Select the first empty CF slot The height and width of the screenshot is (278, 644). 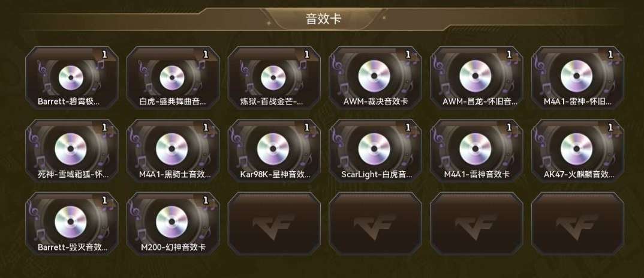274,223
